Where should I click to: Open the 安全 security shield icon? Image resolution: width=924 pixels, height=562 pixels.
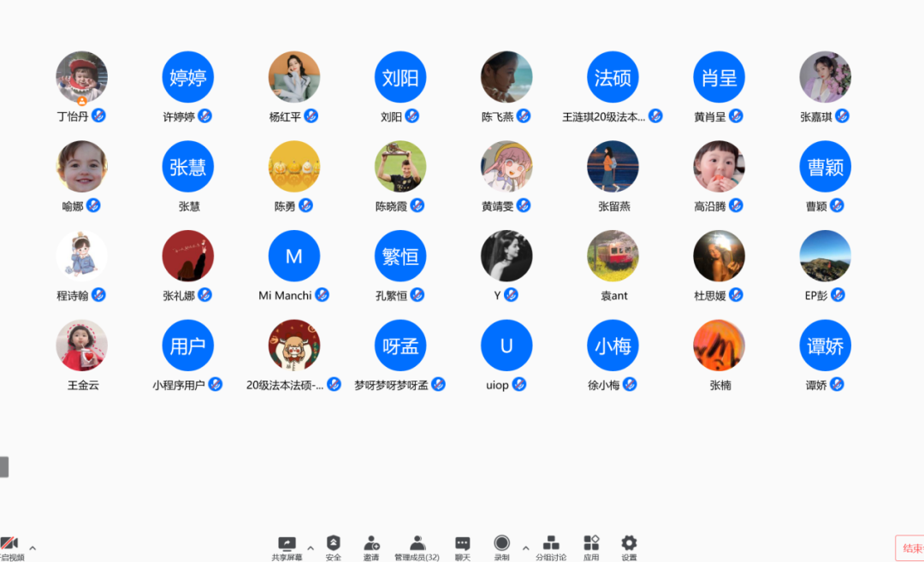(x=334, y=543)
